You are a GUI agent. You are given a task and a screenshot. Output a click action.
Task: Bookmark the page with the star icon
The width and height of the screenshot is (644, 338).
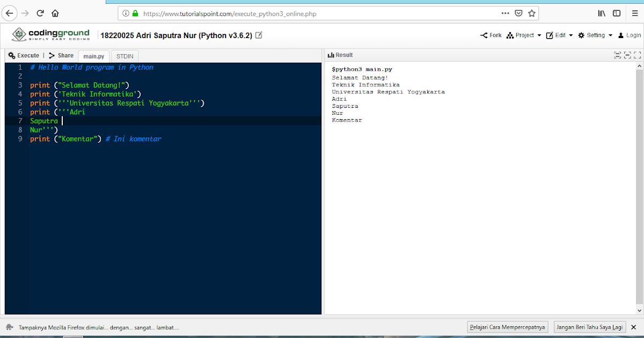click(x=531, y=13)
